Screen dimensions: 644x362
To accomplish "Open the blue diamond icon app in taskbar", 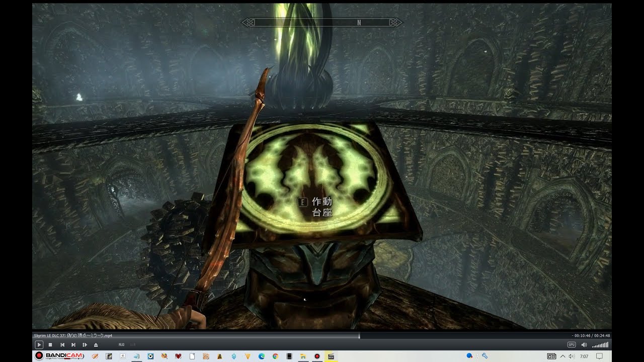I will (x=234, y=356).
